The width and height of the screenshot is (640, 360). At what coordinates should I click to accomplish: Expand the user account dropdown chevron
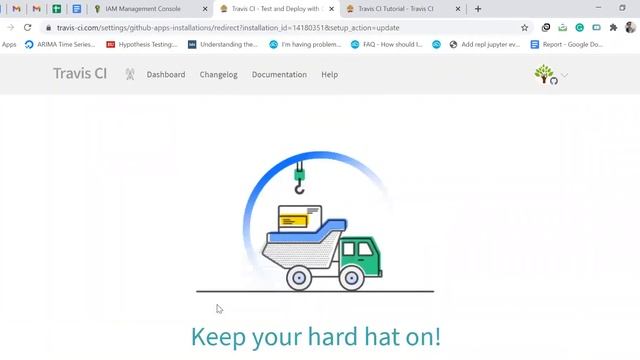pos(565,75)
